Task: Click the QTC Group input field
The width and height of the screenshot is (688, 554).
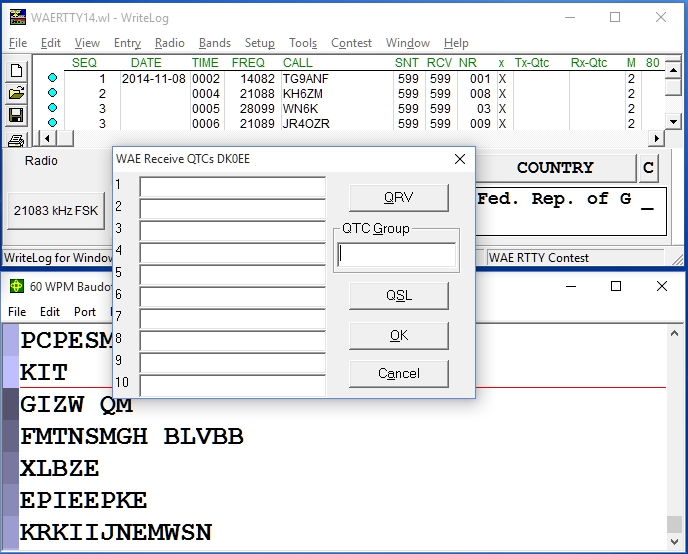Action: 397,255
